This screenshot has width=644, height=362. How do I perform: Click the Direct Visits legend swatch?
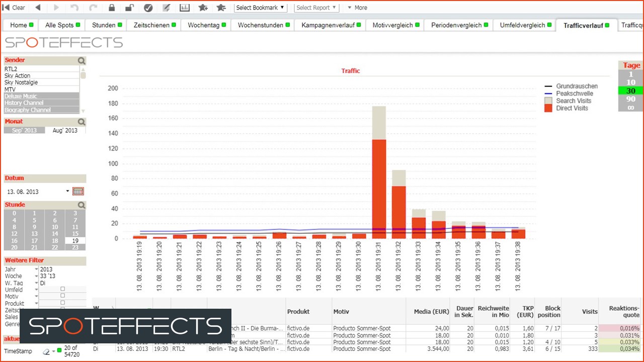tap(548, 108)
